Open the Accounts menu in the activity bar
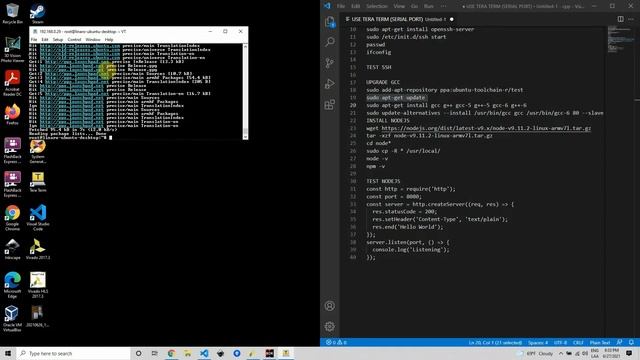Screen dimensions: 640x360 (x=330, y=306)
